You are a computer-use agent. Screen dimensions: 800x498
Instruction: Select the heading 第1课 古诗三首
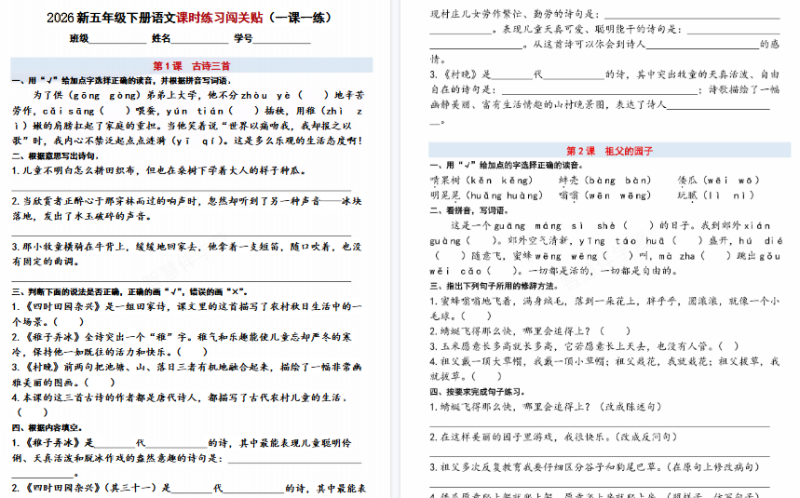click(x=192, y=66)
